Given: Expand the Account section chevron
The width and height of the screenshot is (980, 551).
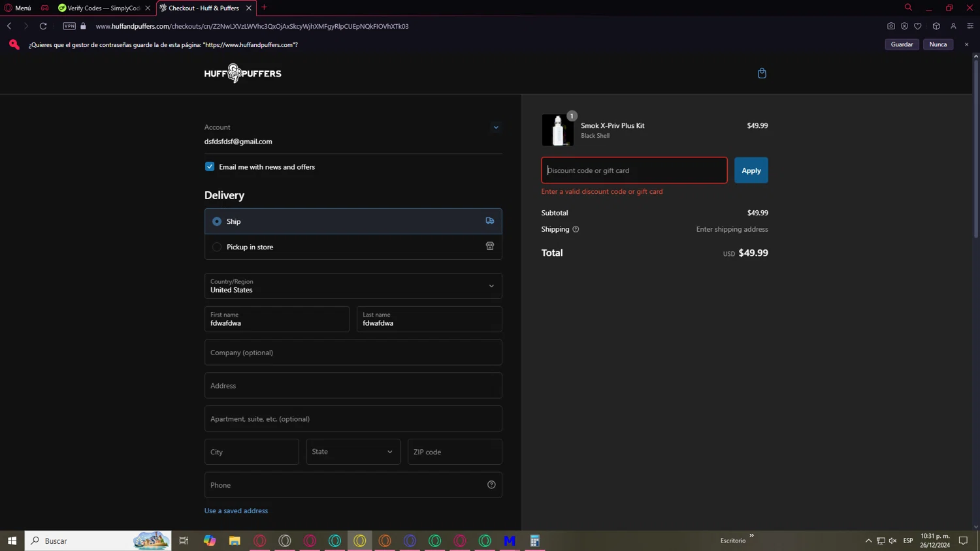Looking at the screenshot, I should point(496,127).
